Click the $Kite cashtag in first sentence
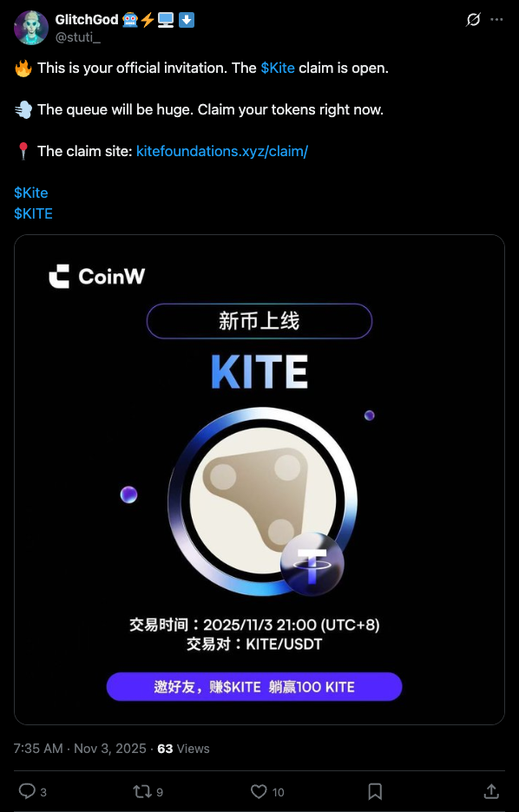This screenshot has width=519, height=812. point(278,68)
